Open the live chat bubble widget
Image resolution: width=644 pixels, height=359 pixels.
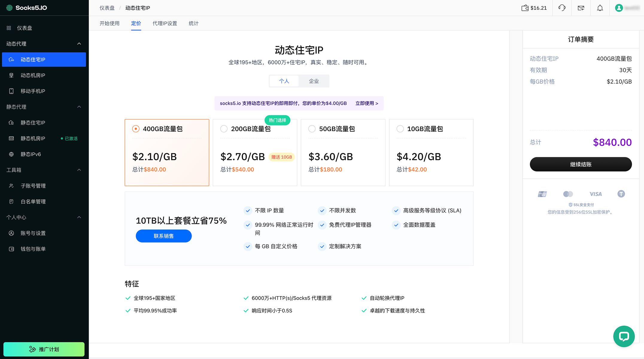[x=624, y=336]
